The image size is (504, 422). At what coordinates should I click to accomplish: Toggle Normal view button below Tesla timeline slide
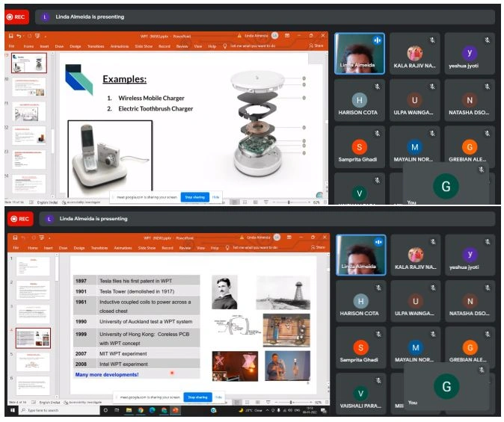tap(237, 403)
